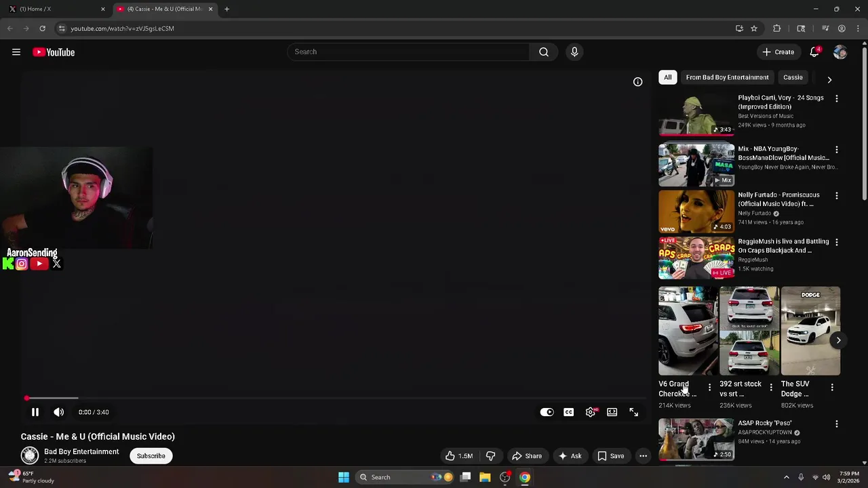The image size is (868, 488).
Task: Open Bad Boy Entertainment channel name
Action: (x=81, y=452)
